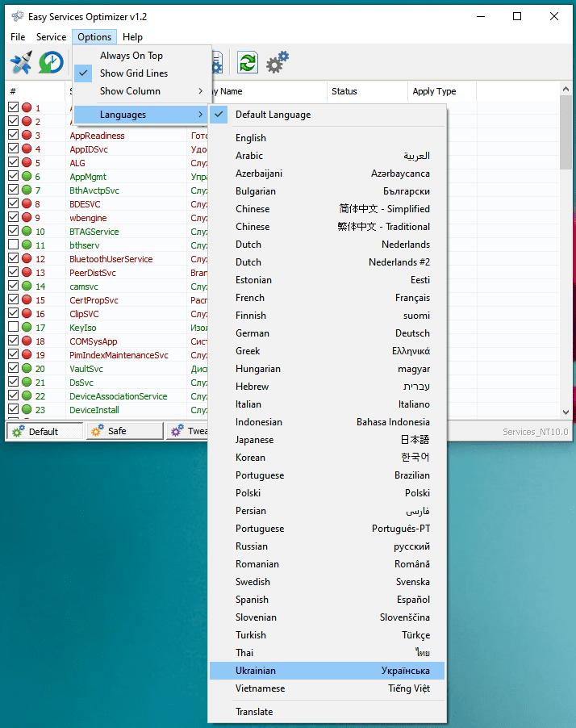Select Russian language option
Viewport: 576px width, 728px height.
pyautogui.click(x=327, y=546)
